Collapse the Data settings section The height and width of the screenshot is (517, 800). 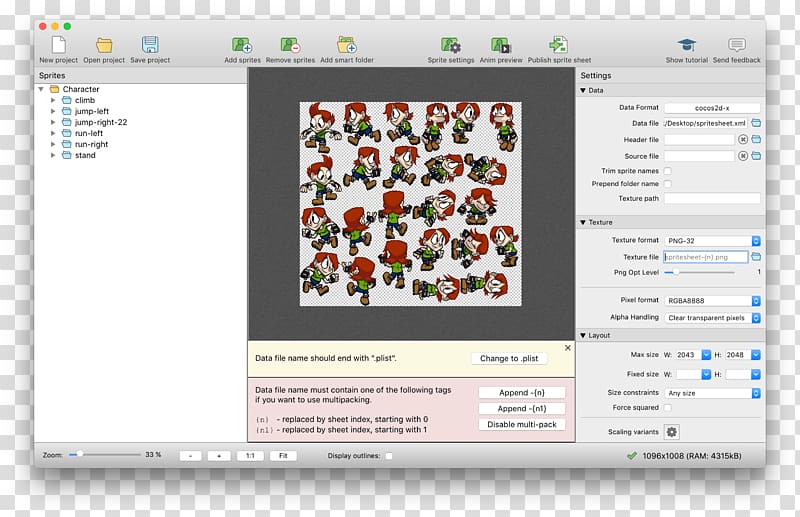coord(583,90)
